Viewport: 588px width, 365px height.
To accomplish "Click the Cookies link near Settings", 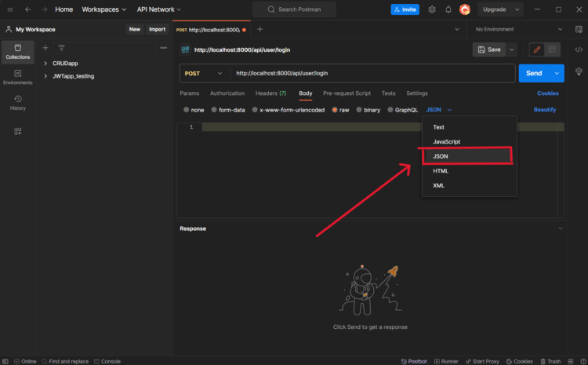I will tap(547, 93).
